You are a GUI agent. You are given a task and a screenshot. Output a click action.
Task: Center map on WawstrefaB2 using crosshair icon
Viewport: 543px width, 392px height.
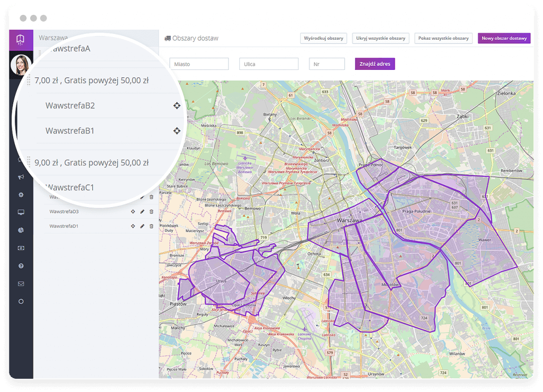177,106
